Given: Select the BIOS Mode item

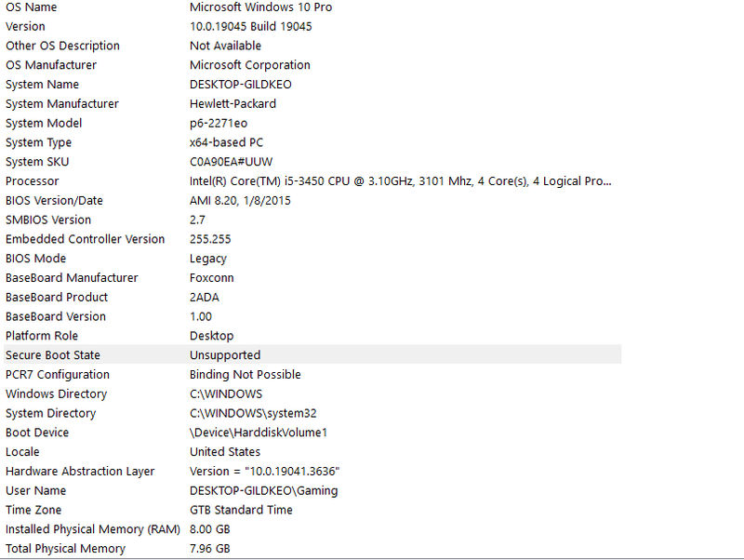Looking at the screenshot, I should click(x=35, y=259).
